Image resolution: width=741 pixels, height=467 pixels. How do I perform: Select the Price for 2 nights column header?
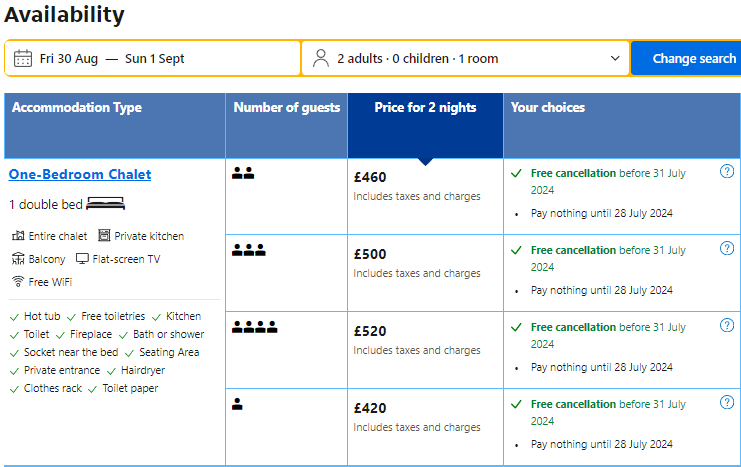click(x=425, y=108)
